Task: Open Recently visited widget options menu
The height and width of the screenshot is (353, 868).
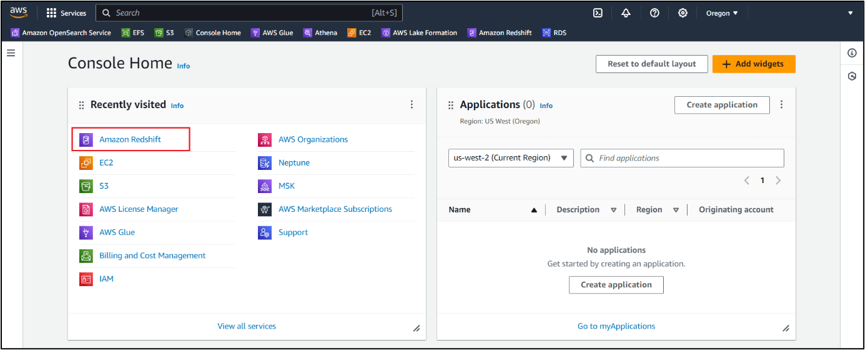Action: (x=412, y=105)
